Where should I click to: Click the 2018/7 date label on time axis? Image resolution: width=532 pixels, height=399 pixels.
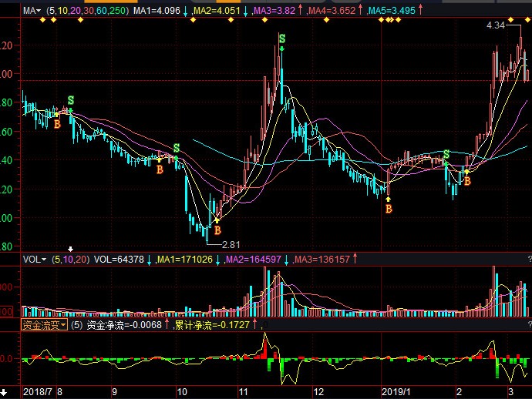tap(37, 392)
